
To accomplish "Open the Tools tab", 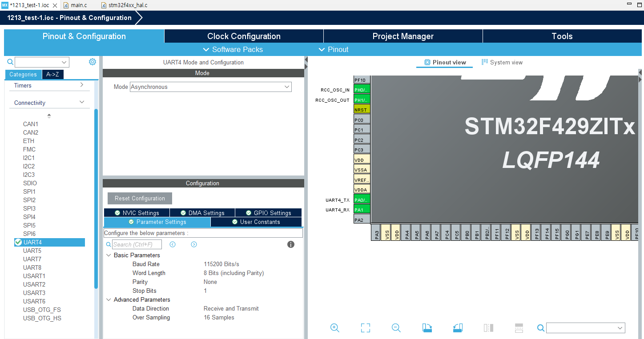I will (x=562, y=36).
